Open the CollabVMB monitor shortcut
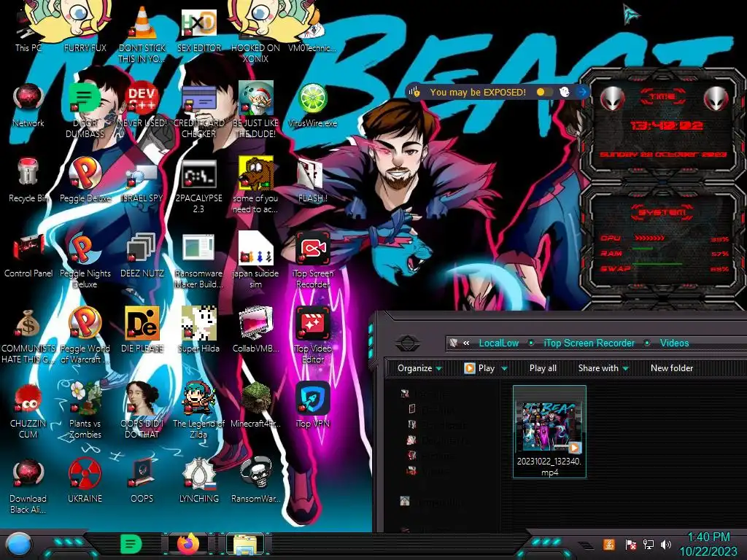This screenshot has width=747, height=560. point(255,330)
